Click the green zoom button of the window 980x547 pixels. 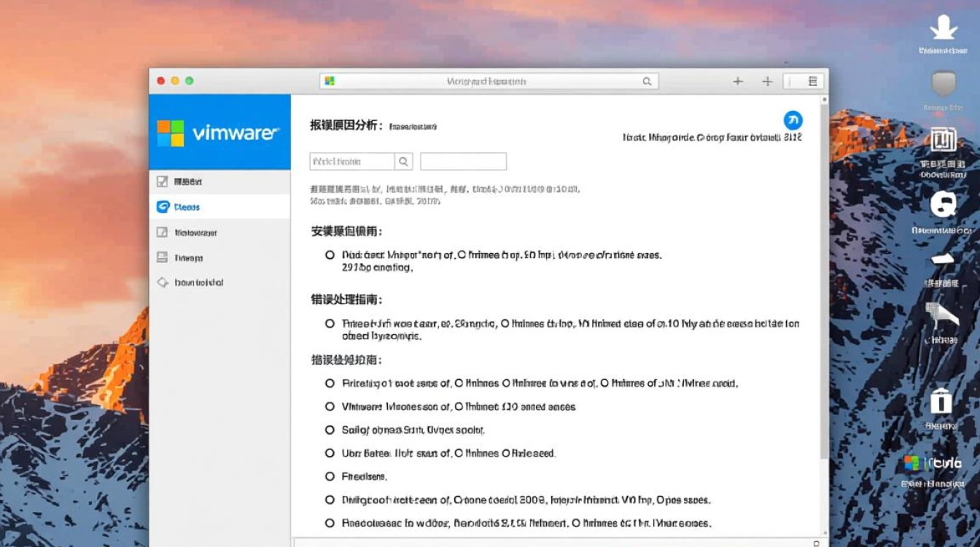[189, 81]
